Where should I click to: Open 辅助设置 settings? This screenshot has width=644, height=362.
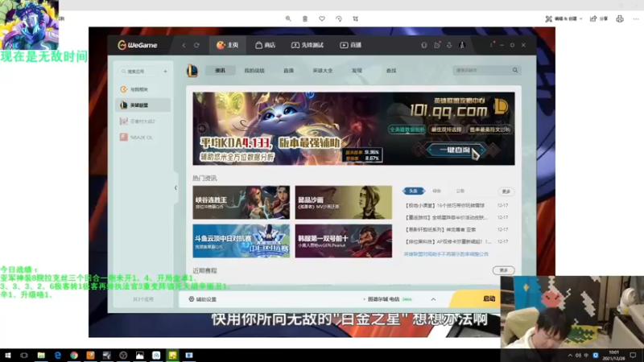tap(203, 299)
